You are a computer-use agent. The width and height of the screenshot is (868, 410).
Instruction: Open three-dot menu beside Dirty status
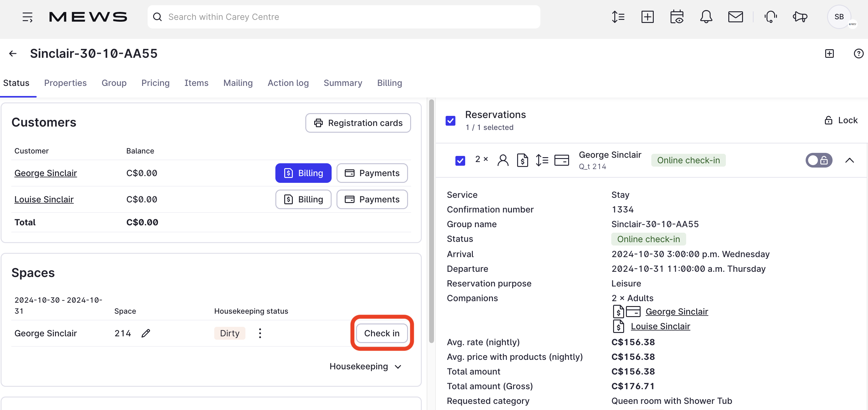coord(260,333)
